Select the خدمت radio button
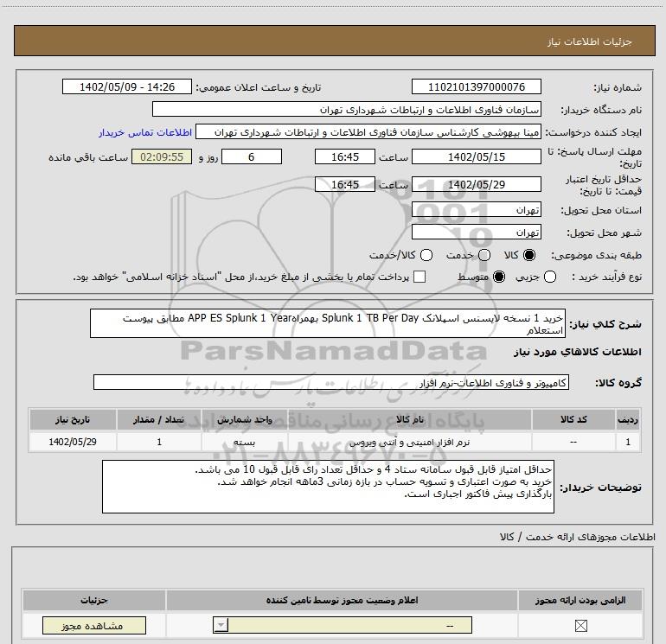 pos(484,255)
